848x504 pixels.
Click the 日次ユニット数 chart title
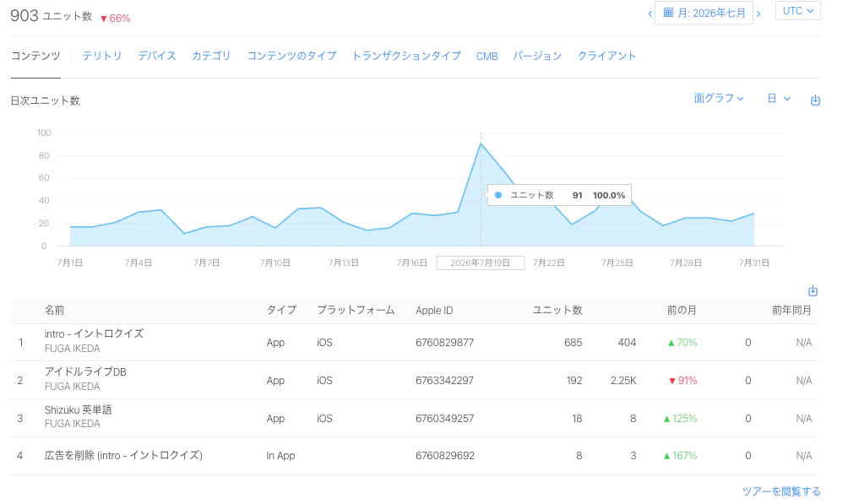(46, 100)
